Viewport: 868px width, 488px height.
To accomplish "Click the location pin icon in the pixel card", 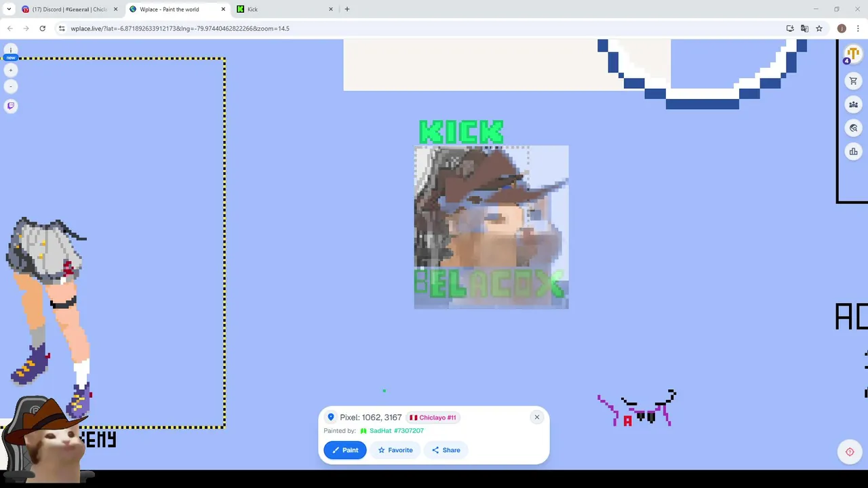I will click(331, 418).
